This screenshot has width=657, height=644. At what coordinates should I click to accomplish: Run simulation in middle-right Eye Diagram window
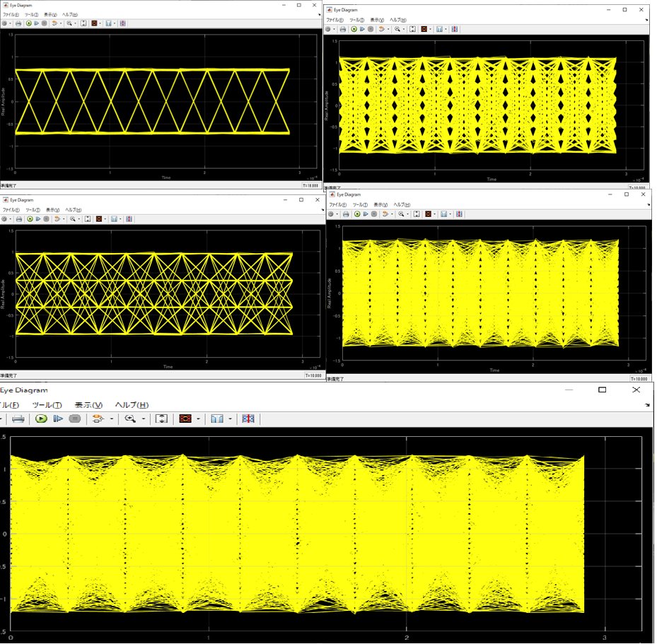coord(357,214)
